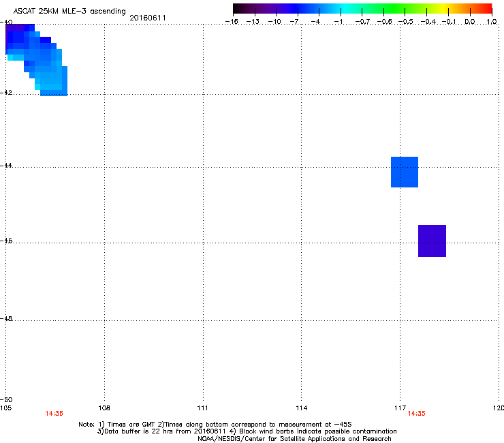Click the note line starting 'Note: 1) Times are GMT'
Image resolution: width=504 pixels, height=443 pixels.
pyautogui.click(x=215, y=425)
